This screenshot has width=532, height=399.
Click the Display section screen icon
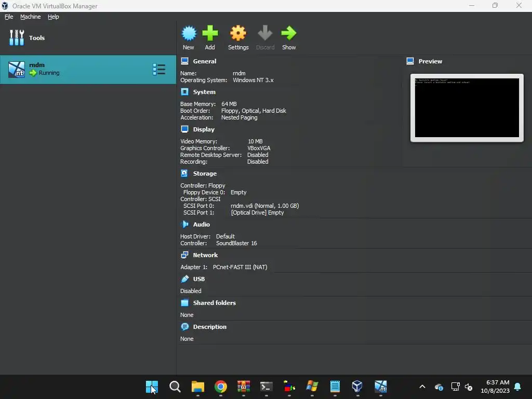point(184,129)
